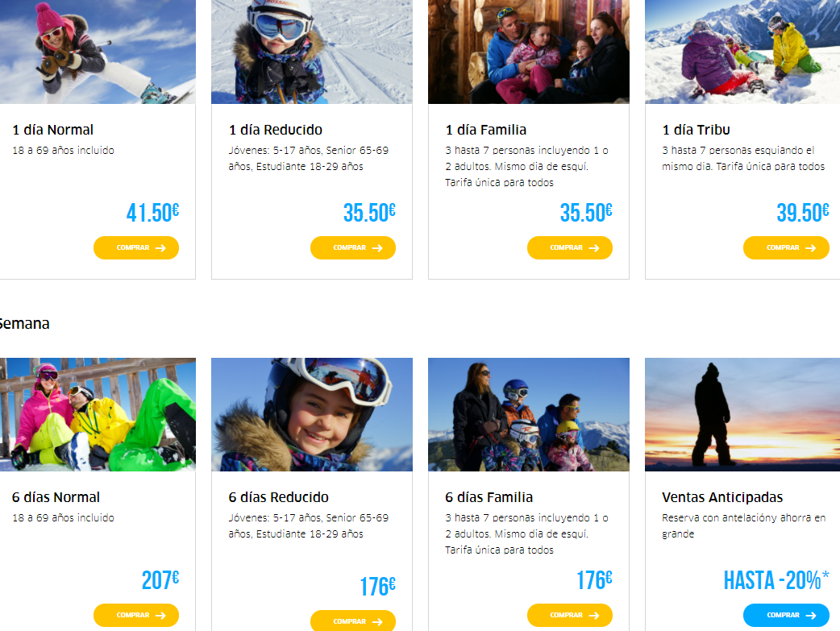Image resolution: width=840 pixels, height=631 pixels.
Task: Click Comprar for 6 días Normal
Action: [x=135, y=616]
